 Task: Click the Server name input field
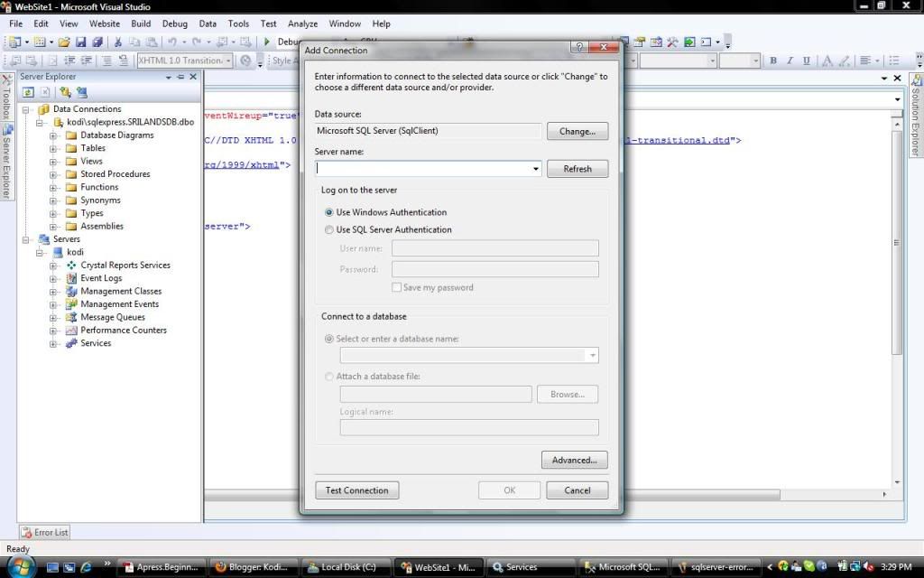click(x=429, y=169)
